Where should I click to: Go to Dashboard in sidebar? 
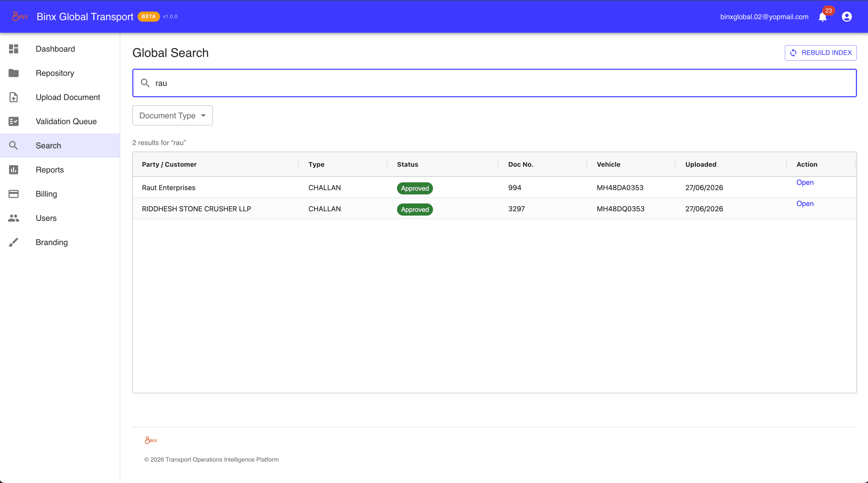point(60,49)
